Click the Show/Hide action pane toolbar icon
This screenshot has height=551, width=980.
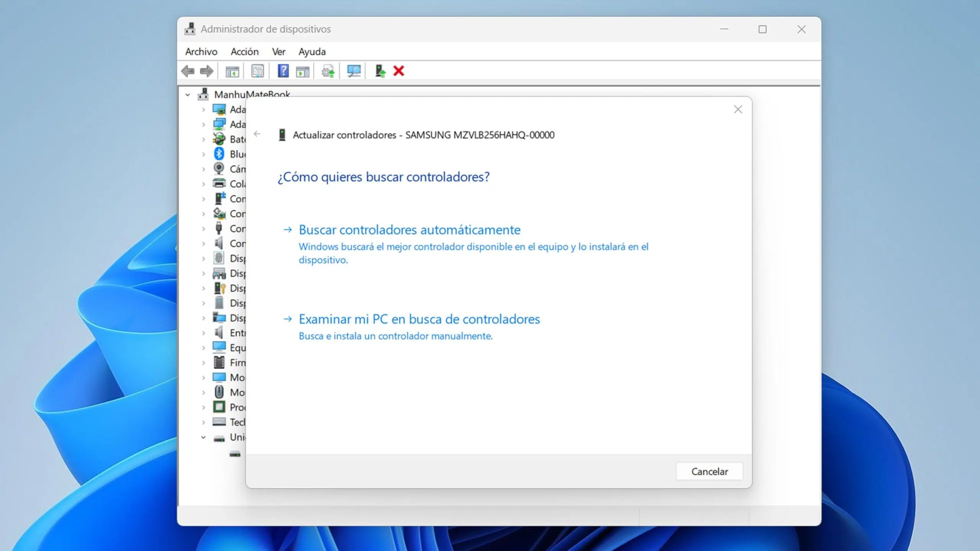302,71
